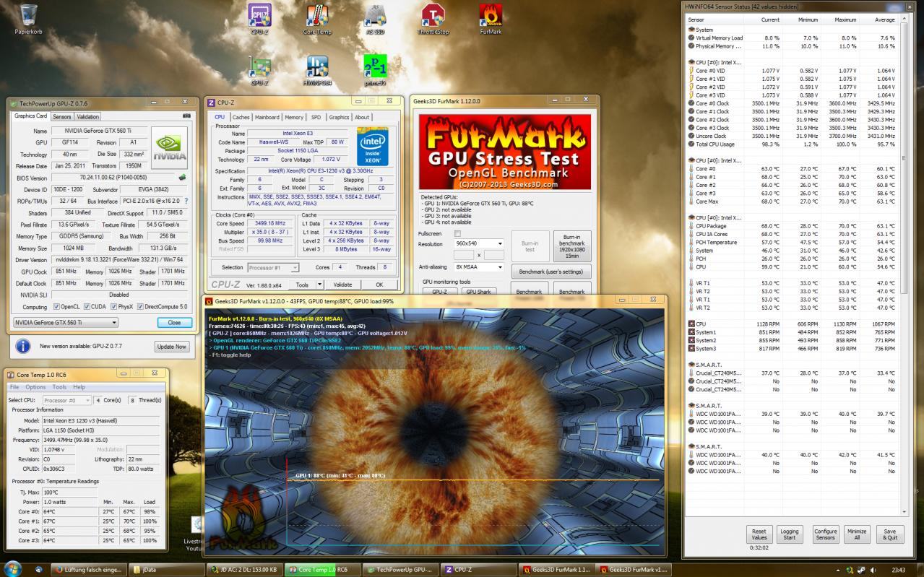Launch HWiNFO64 from the desktop
The image size is (924, 577).
pos(318,71)
